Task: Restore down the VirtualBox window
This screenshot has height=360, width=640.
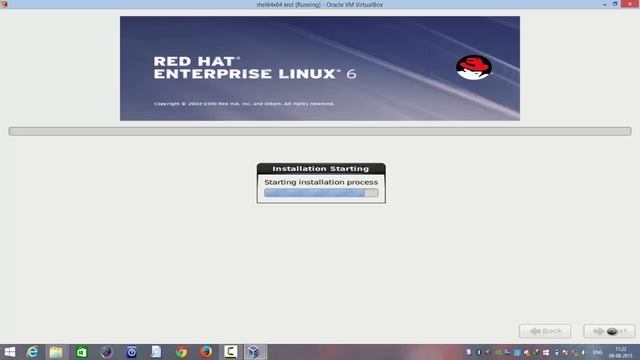Action: pos(615,4)
